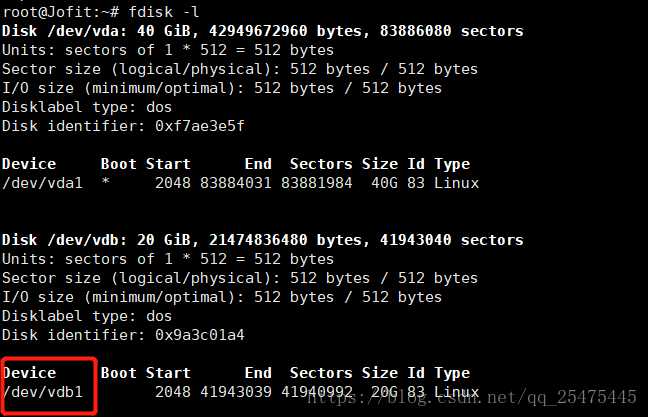648x417 pixels.
Task: Click the first 'Disklabel type: dos' line
Action: (x=87, y=107)
